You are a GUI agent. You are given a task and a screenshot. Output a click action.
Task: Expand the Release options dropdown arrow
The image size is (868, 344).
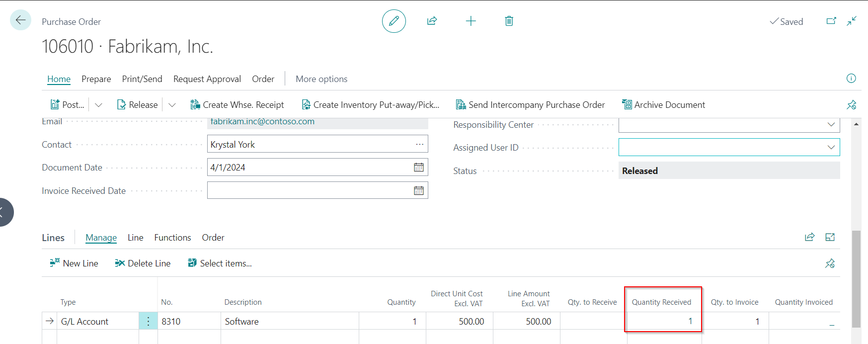tap(172, 105)
